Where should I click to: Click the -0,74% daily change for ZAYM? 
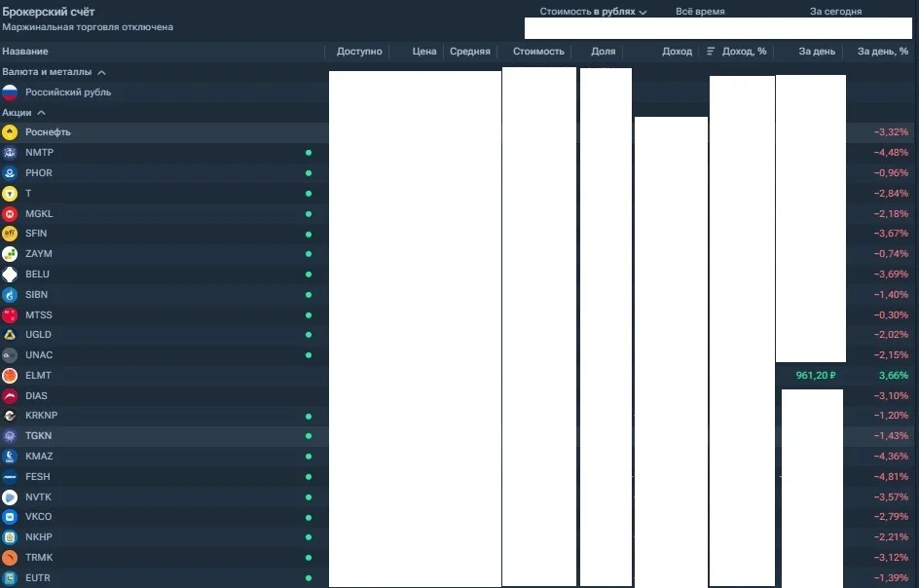[891, 254]
